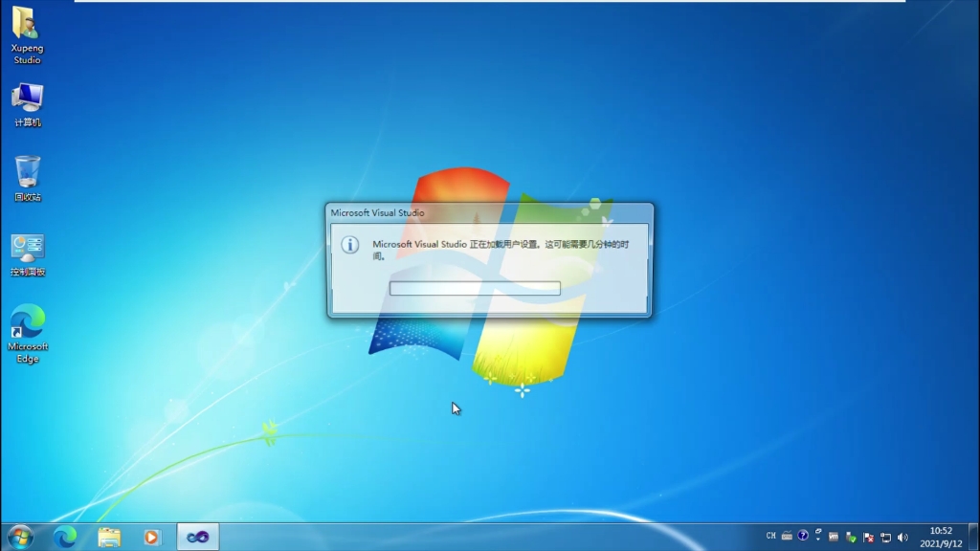Click the Visual Studio loading progress bar
This screenshot has width=980, height=551.
click(474, 288)
